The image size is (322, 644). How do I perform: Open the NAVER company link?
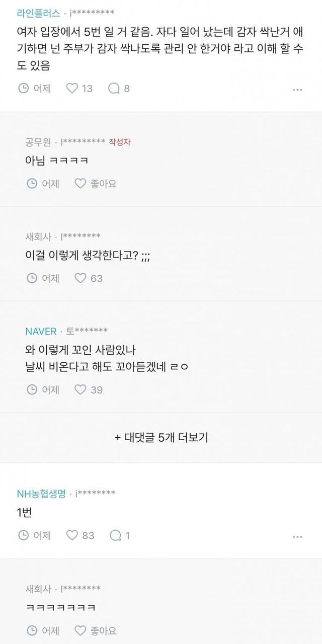tap(41, 331)
